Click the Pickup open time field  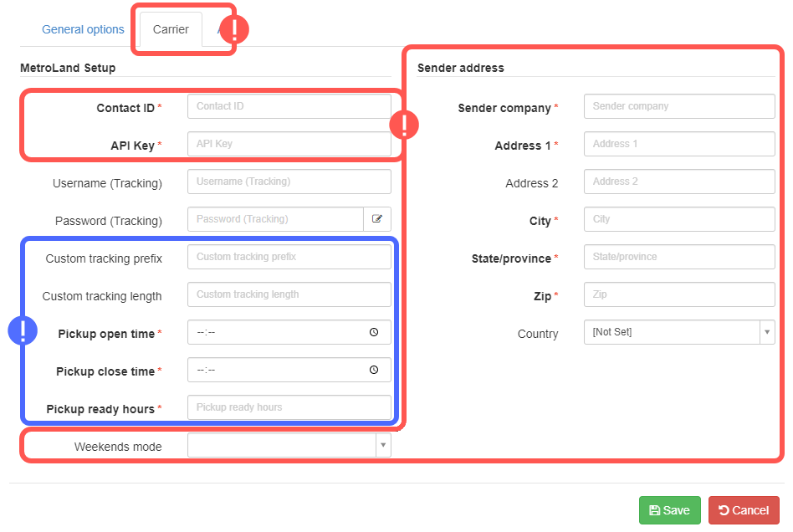tap(289, 332)
